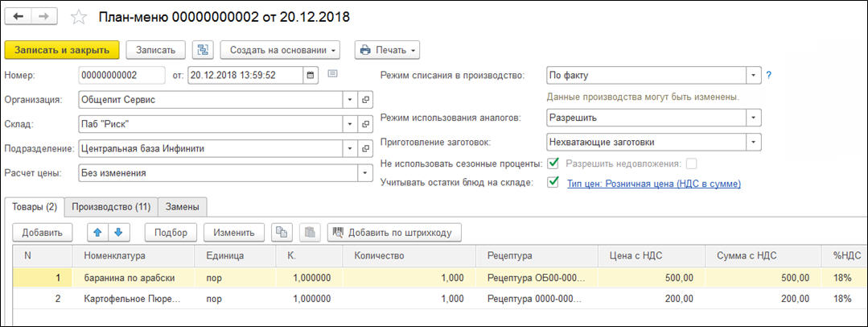Click the favorites star icon

tap(78, 16)
